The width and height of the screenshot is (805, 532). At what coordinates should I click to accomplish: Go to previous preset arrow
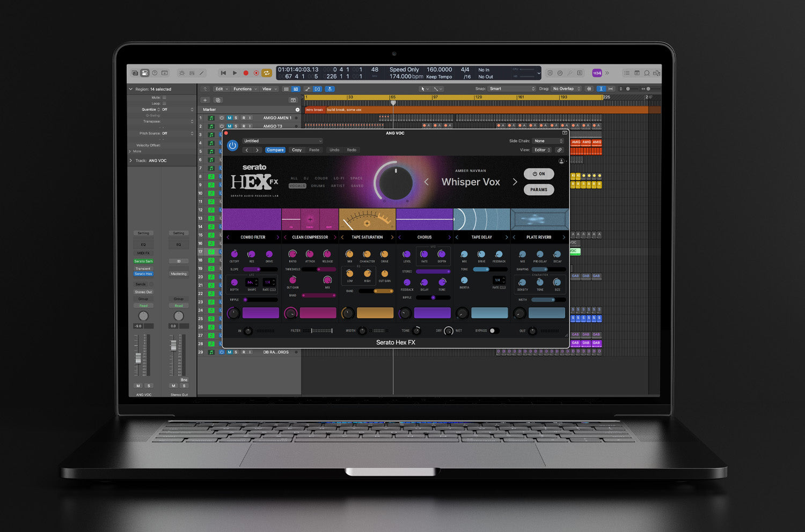[427, 182]
